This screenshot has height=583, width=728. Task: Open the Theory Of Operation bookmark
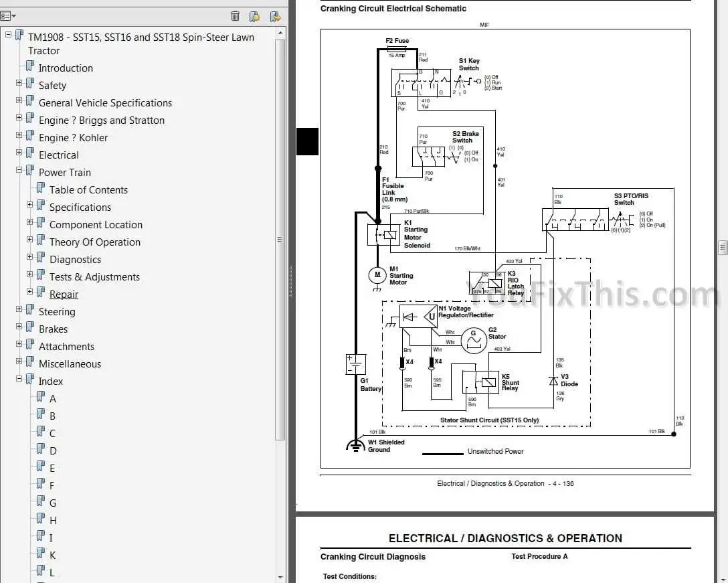[x=95, y=242]
